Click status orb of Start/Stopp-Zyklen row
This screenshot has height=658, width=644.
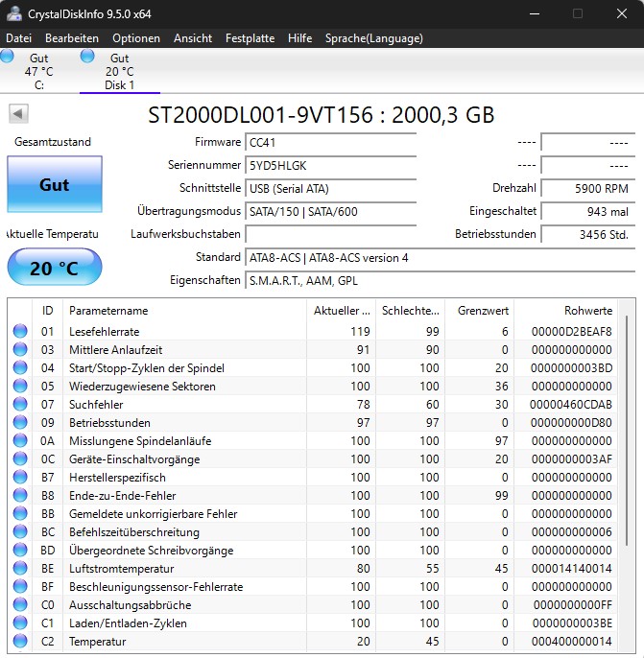point(20,367)
